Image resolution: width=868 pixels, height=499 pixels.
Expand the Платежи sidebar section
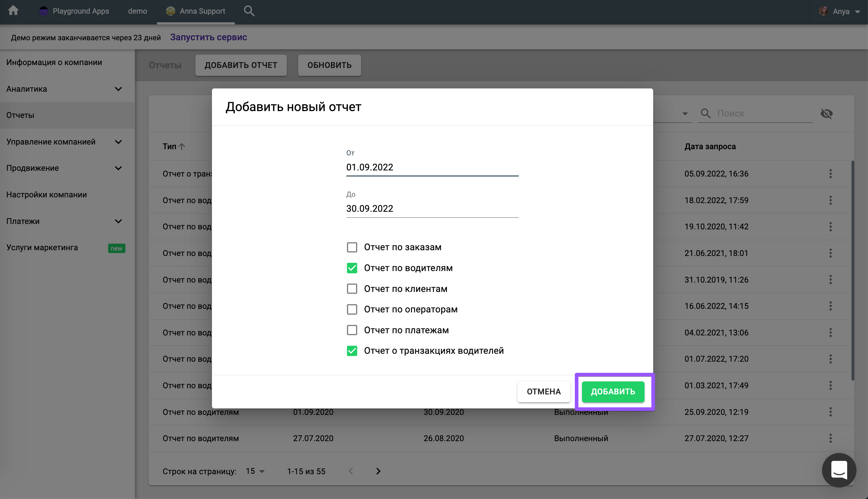tap(118, 221)
